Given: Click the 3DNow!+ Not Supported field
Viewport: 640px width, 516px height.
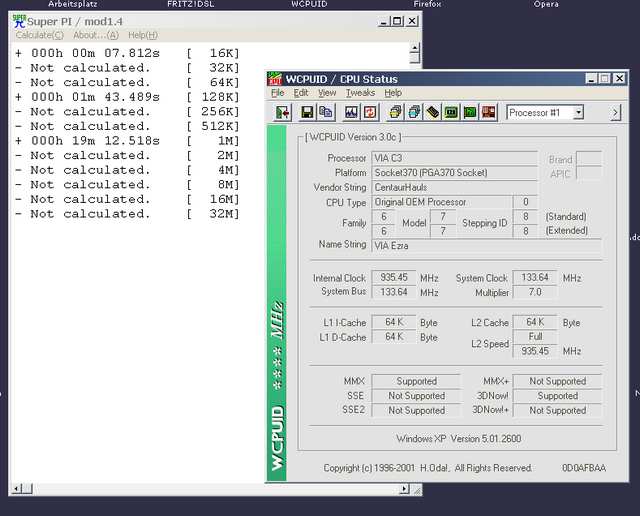Looking at the screenshot, I should click(557, 410).
